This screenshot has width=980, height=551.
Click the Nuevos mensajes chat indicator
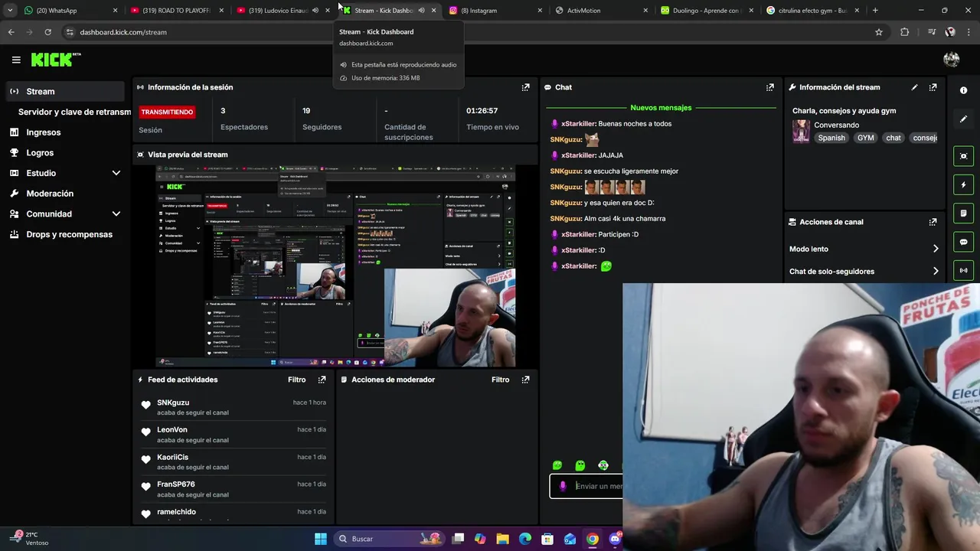(x=661, y=108)
